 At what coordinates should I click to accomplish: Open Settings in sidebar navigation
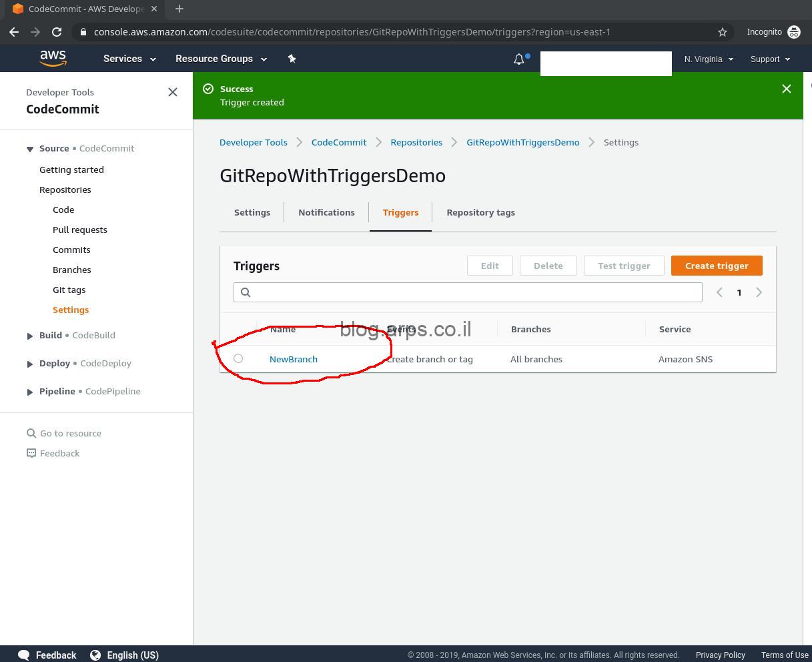(x=71, y=310)
